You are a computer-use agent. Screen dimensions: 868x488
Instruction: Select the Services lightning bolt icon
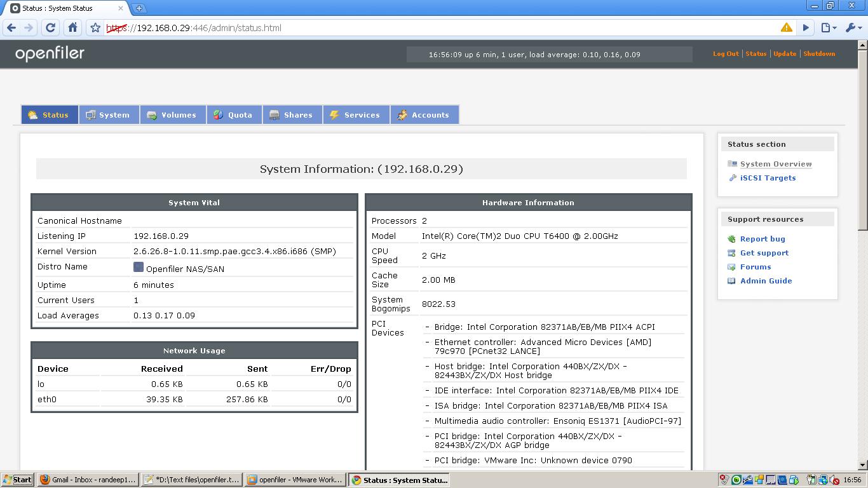click(x=333, y=114)
